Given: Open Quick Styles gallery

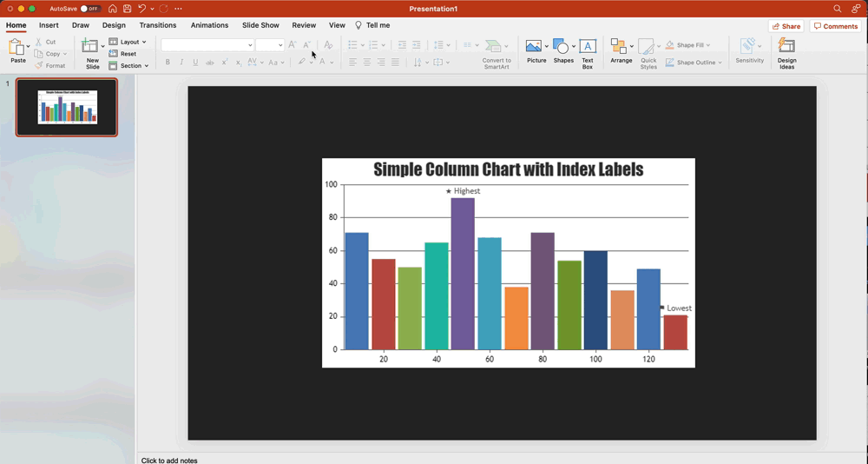Looking at the screenshot, I should click(x=648, y=54).
